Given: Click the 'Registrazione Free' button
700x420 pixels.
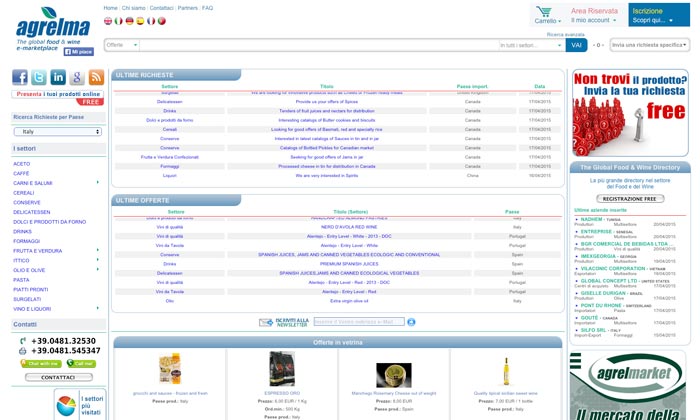Looking at the screenshot, I should [629, 199].
